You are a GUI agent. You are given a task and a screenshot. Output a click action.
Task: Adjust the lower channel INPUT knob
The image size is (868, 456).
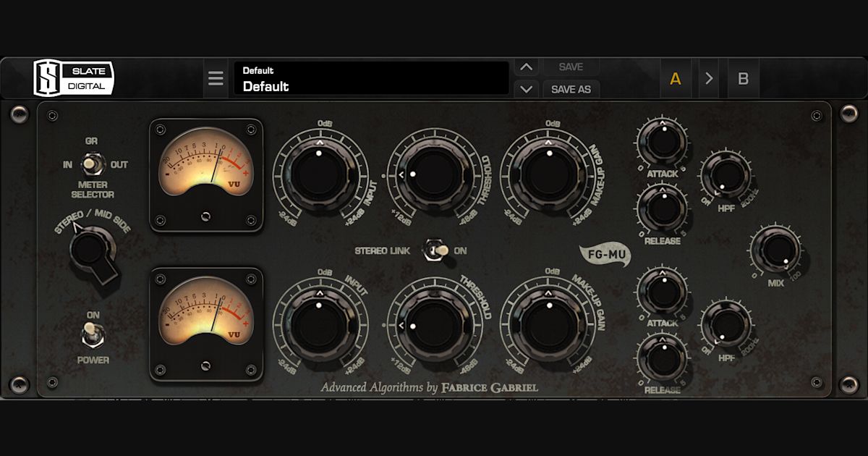pos(319,324)
